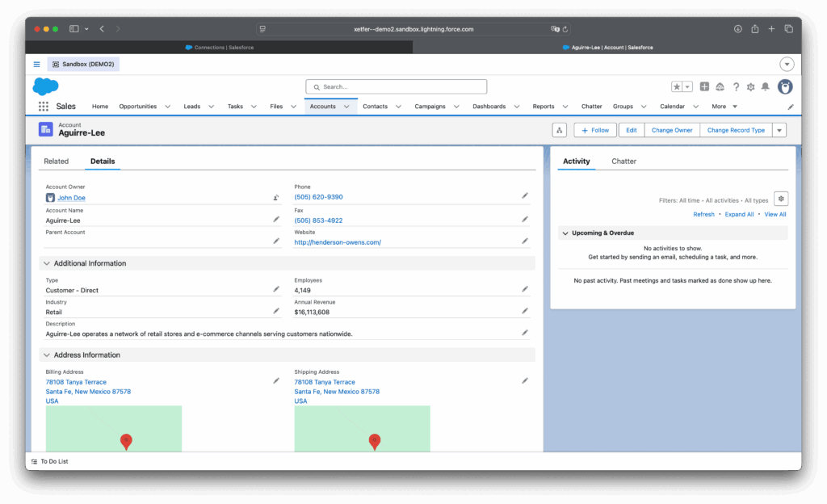Click the Change Record Type button
Screen dimensions: 827x504
735,130
